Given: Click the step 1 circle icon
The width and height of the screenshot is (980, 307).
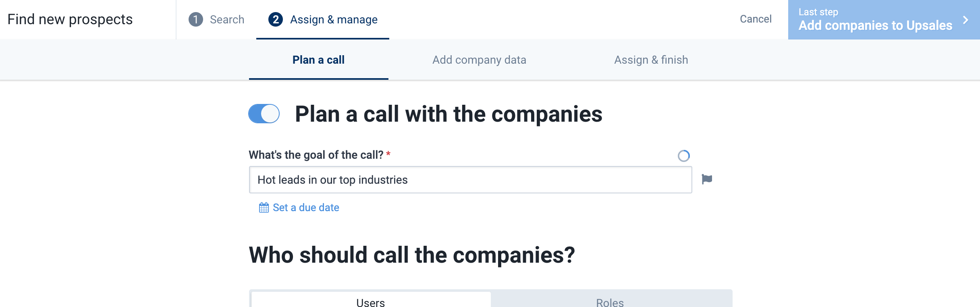Looking at the screenshot, I should pos(196,19).
